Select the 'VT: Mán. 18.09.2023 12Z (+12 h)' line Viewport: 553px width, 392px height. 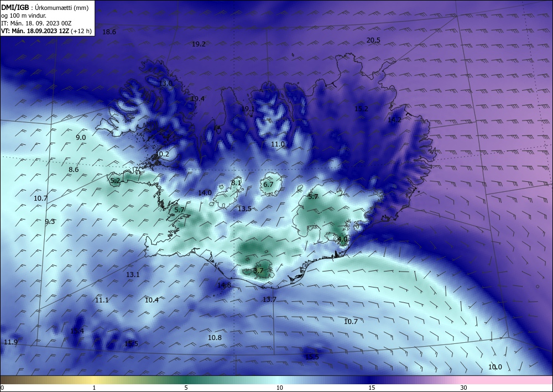click(46, 31)
